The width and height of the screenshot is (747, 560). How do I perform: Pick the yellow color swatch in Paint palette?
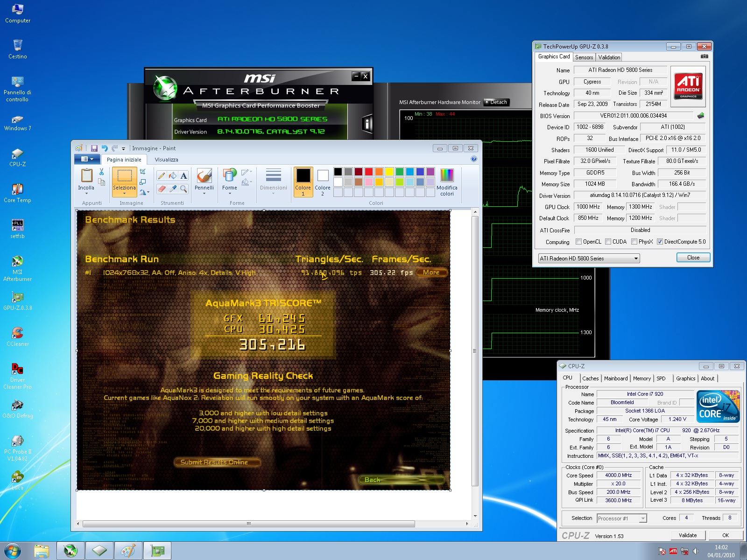[389, 172]
